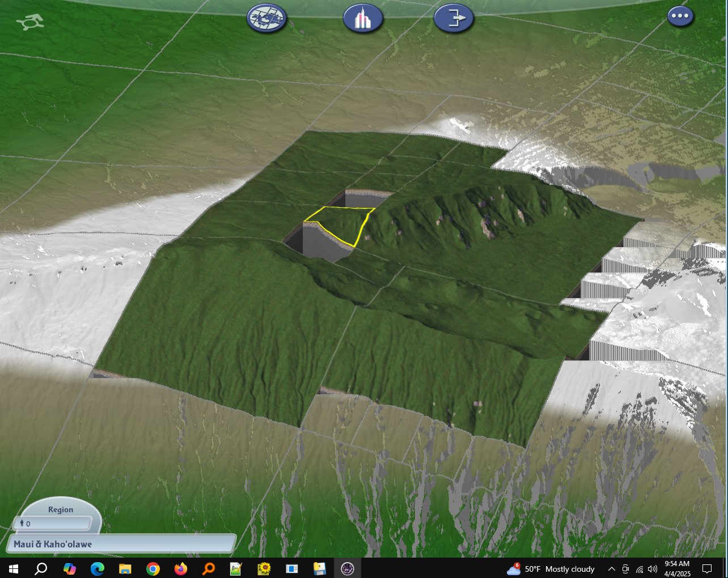Click the active SimCity game taskbar icon

point(348,568)
